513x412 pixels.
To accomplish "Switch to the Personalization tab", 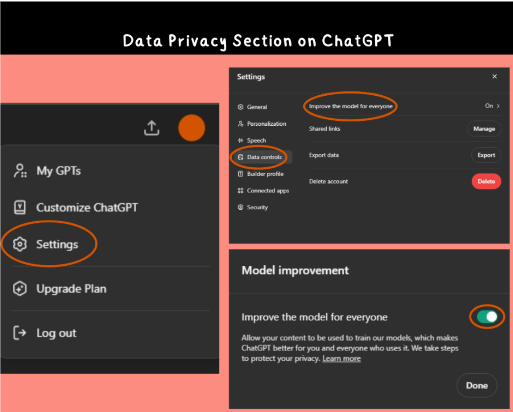I will (262, 124).
